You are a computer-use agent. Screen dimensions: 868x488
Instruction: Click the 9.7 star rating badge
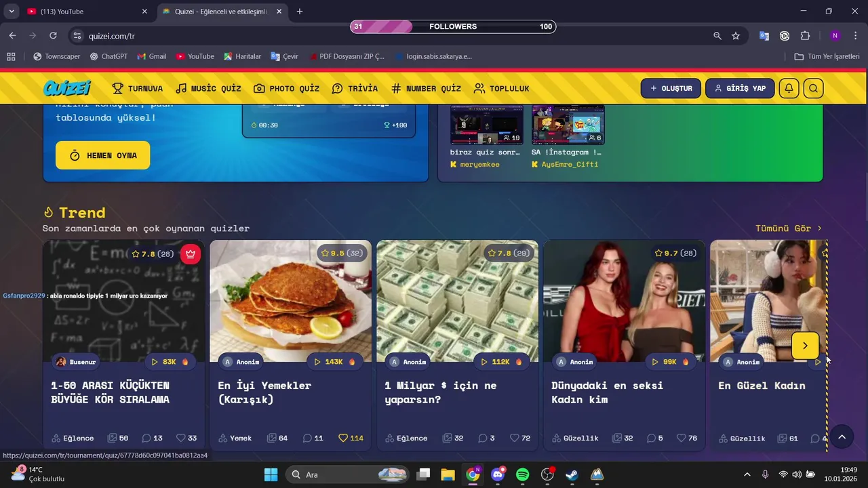point(675,253)
